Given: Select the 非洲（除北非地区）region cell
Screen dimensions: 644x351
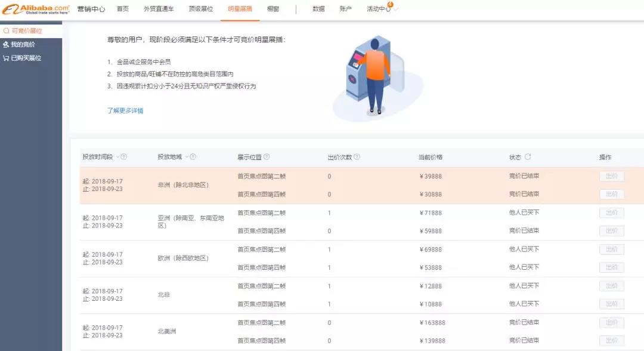Looking at the screenshot, I should point(183,185).
